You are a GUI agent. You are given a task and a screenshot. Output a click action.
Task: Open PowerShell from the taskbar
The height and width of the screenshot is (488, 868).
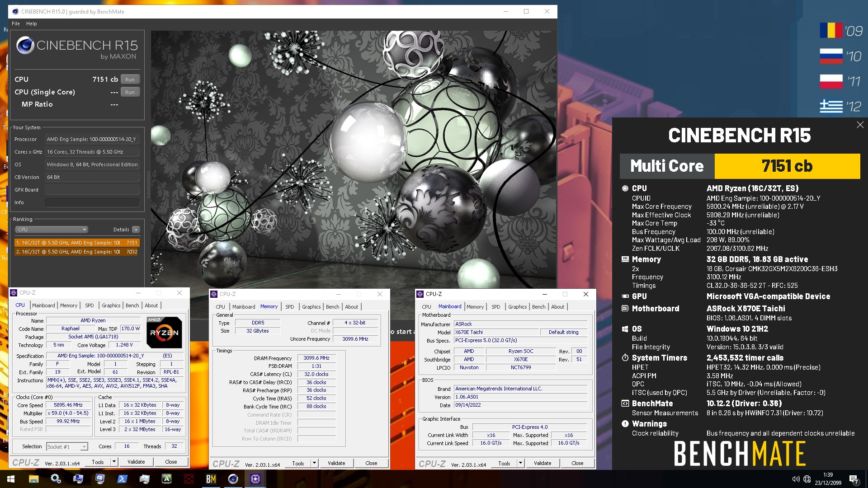(x=123, y=479)
